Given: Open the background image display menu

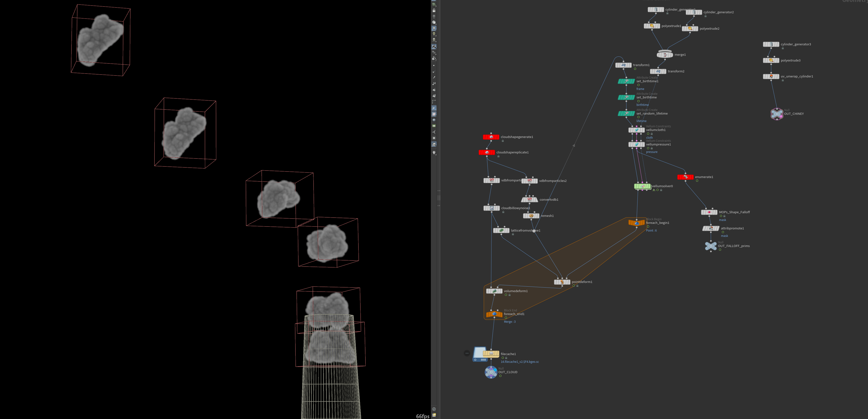Looking at the screenshot, I should coord(434,144).
